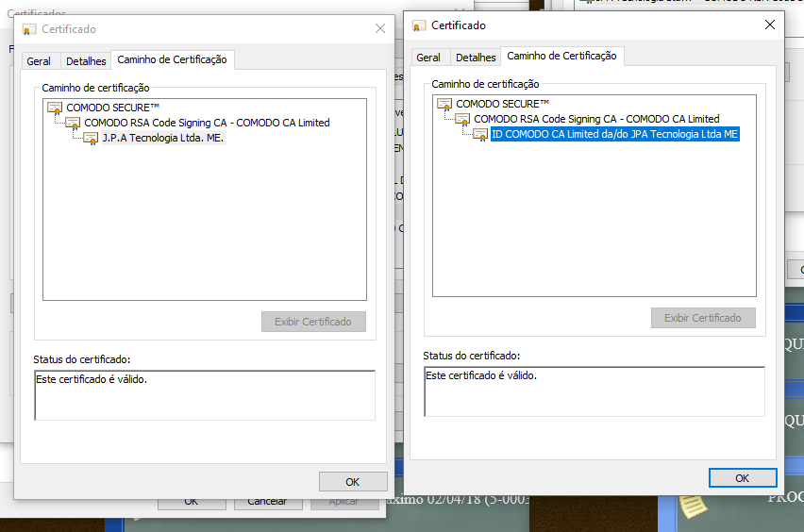This screenshot has width=804, height=532.
Task: Open the Detalhes tab in right Certificado window
Action: 476,58
